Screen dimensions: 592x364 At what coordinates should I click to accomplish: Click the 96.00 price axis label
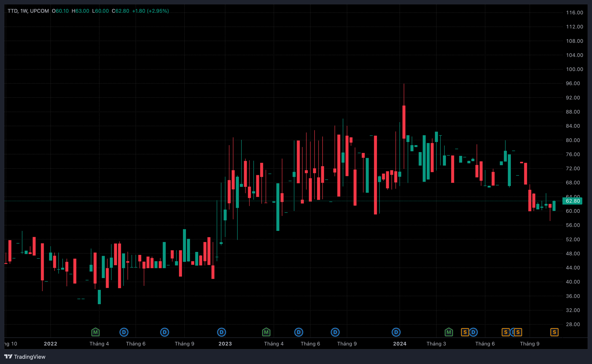pyautogui.click(x=573, y=83)
